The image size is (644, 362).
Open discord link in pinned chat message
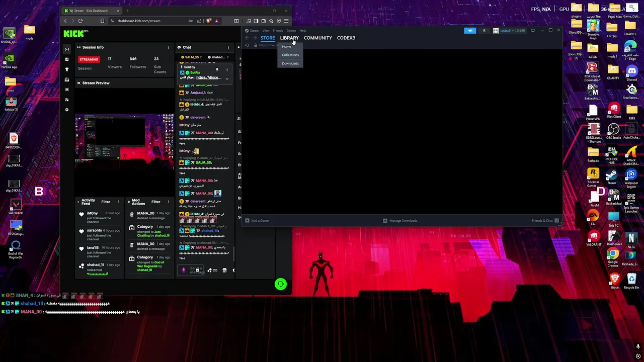208,77
